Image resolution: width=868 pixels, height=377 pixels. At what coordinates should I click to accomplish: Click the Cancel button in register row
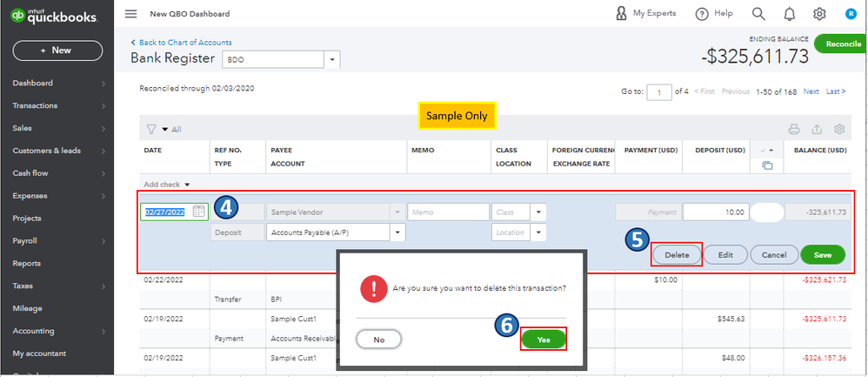[774, 254]
